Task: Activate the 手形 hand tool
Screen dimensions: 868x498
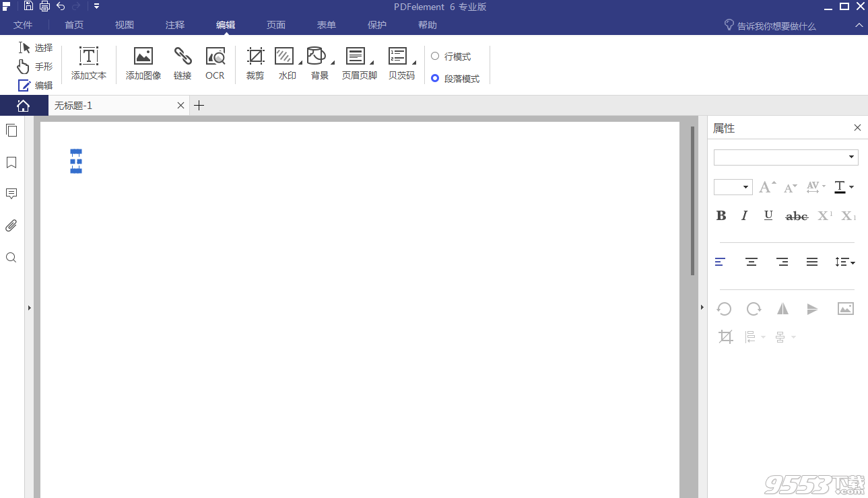Action: pos(35,67)
